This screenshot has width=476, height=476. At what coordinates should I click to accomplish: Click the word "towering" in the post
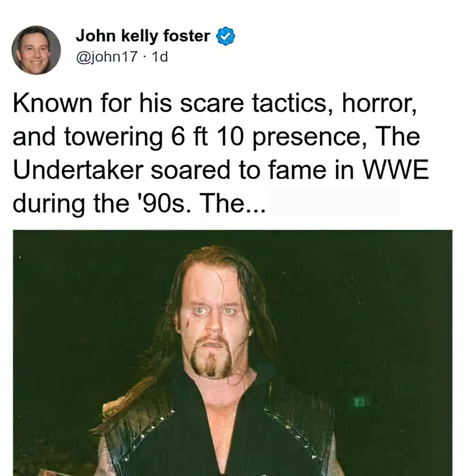(114, 138)
